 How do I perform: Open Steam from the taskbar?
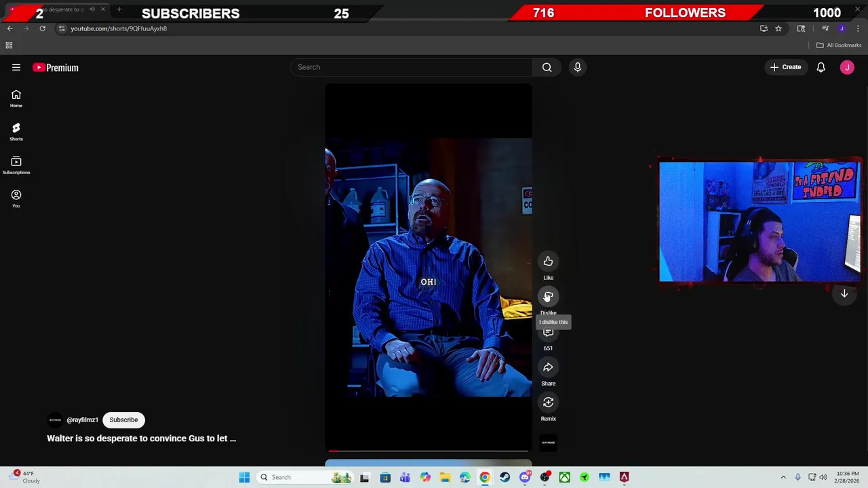[505, 477]
